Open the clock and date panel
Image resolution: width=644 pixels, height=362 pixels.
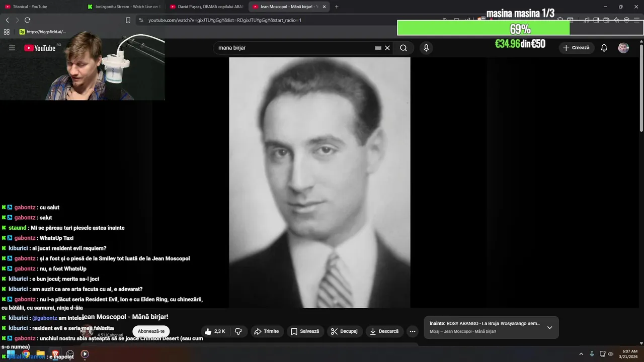pyautogui.click(x=629, y=354)
